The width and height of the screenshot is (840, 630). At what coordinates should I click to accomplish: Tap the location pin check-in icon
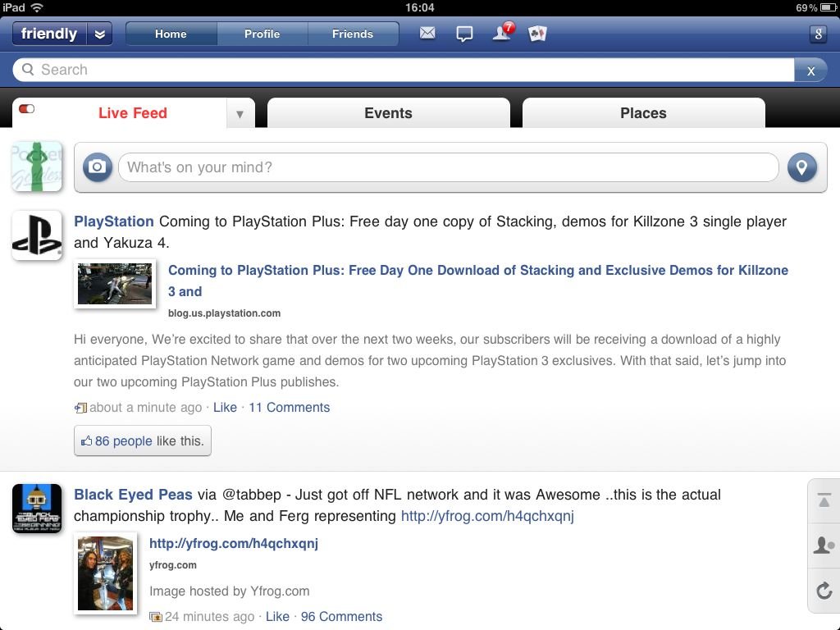(x=801, y=167)
